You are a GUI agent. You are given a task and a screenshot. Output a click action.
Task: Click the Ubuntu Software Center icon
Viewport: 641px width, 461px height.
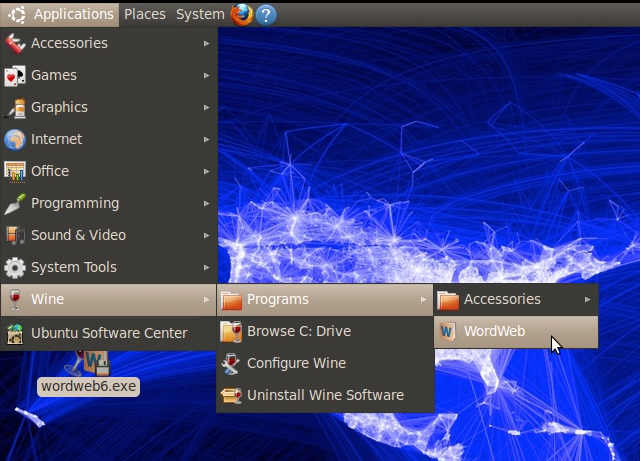(15, 333)
